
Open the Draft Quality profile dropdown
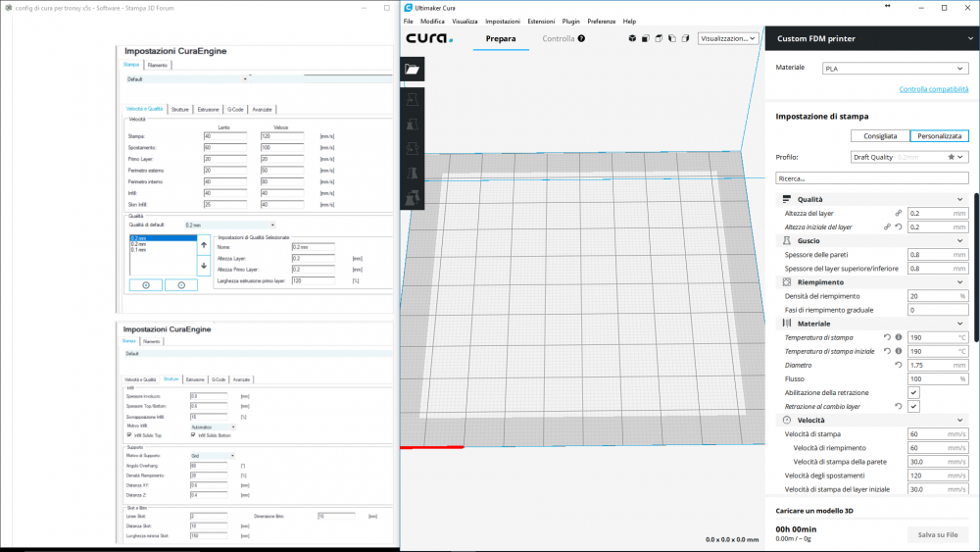[908, 157]
